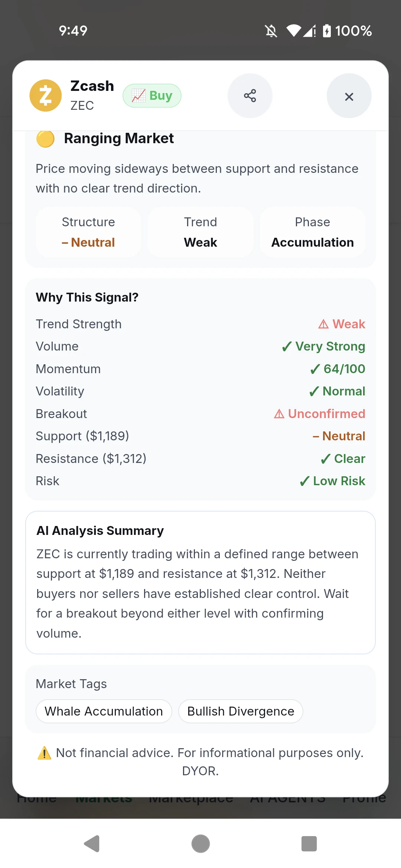Select the Structure Neutral card
Screen dimensions: 401x868
click(88, 232)
